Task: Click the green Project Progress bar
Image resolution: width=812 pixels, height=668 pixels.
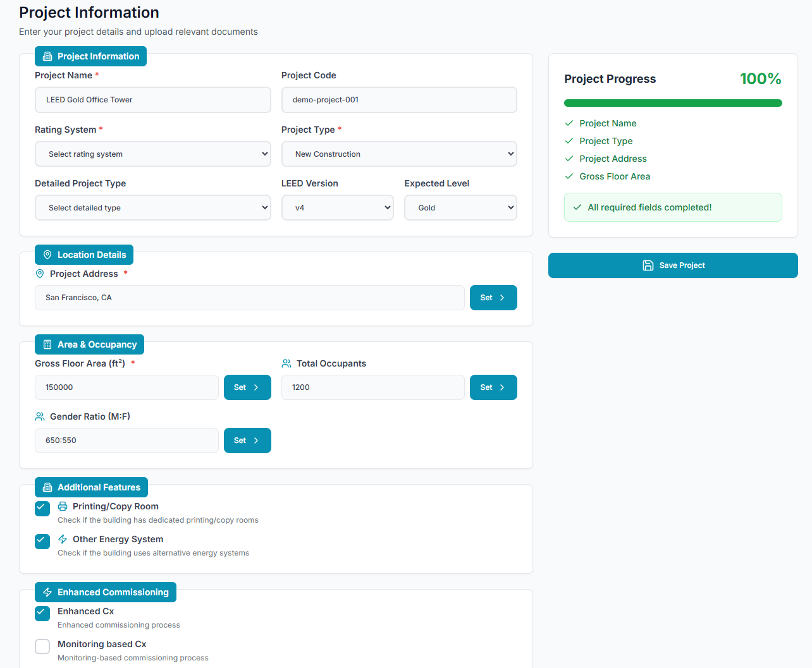Action: pos(673,103)
